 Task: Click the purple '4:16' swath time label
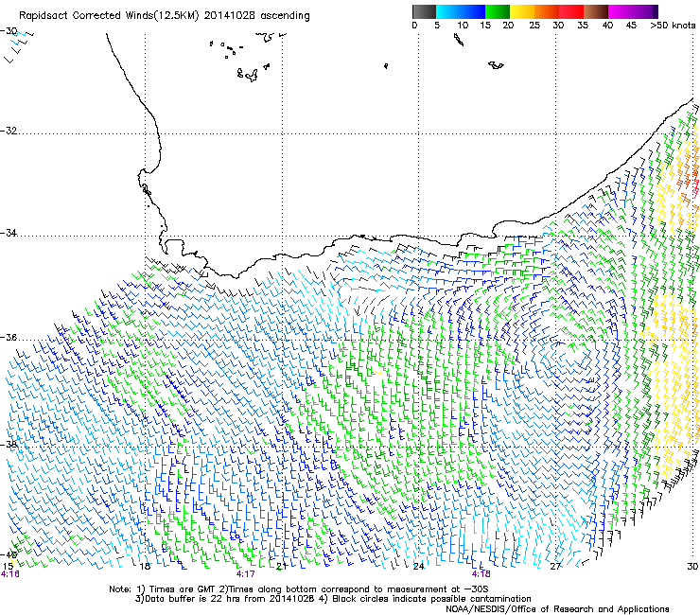pyautogui.click(x=10, y=574)
